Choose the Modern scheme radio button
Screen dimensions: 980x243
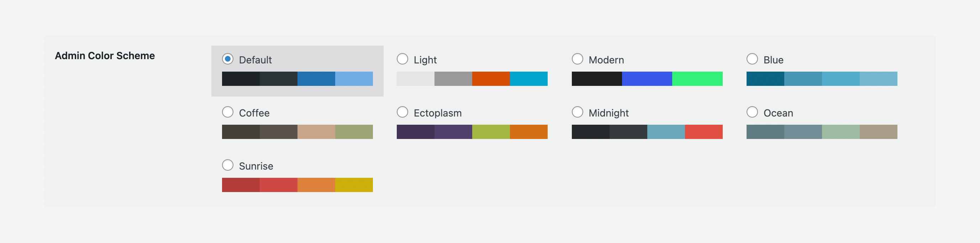click(x=577, y=59)
